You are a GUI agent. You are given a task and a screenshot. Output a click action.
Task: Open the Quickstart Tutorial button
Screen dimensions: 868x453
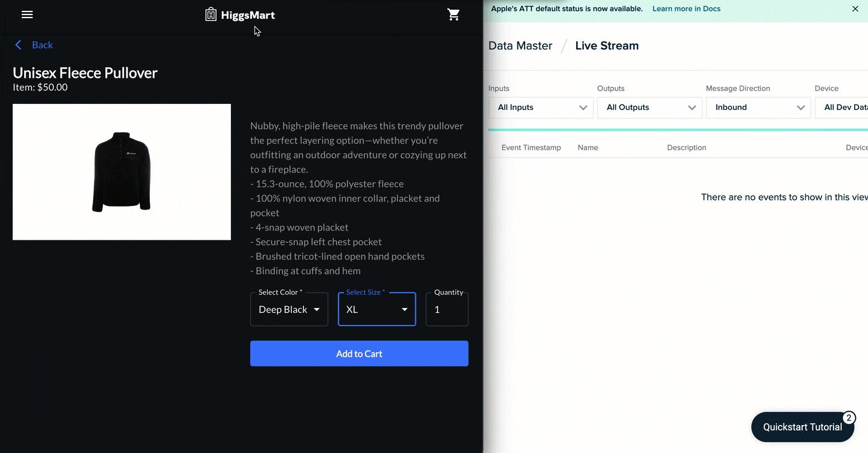click(802, 427)
